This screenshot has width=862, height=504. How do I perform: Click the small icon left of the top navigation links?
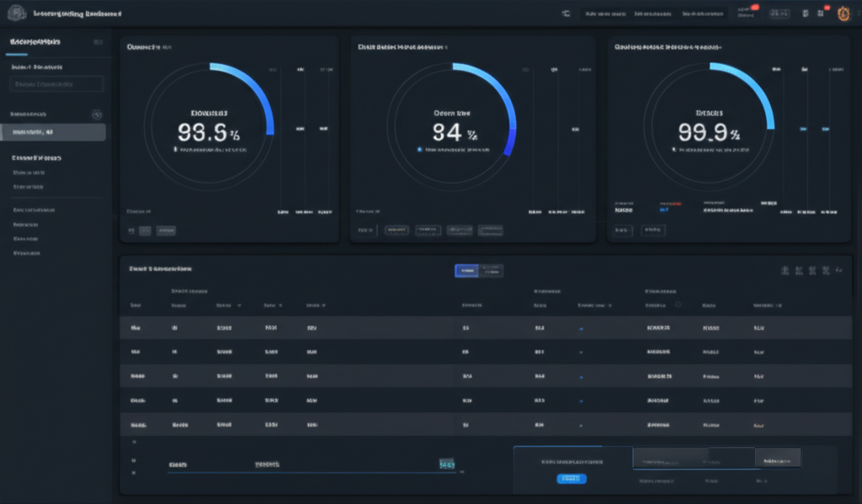[566, 13]
